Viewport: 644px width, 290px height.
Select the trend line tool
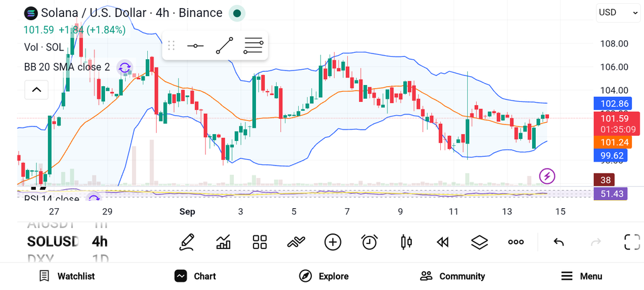point(225,45)
